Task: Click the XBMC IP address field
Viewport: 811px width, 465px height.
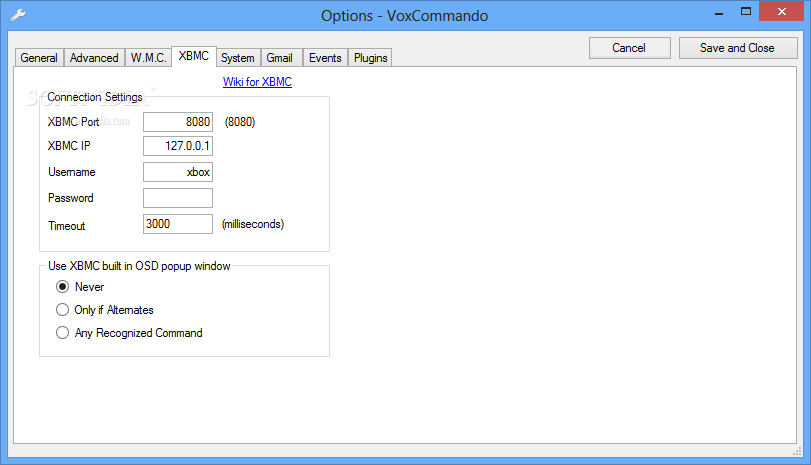Action: click(x=178, y=146)
